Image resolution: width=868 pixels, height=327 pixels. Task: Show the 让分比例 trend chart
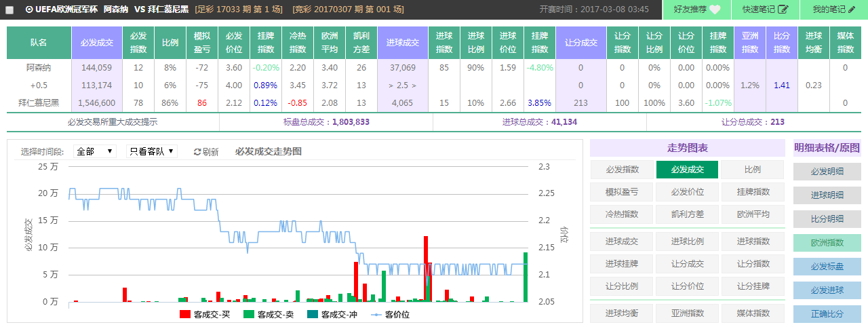point(622,286)
